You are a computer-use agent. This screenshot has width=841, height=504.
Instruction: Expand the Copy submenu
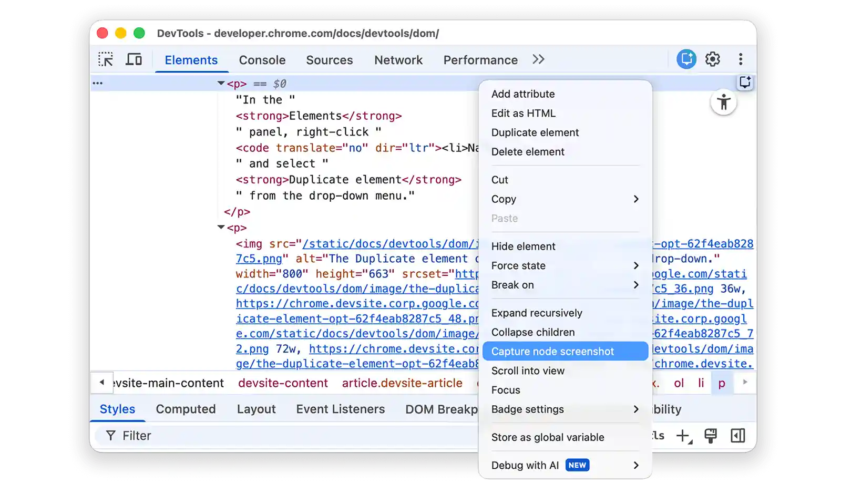tap(565, 199)
